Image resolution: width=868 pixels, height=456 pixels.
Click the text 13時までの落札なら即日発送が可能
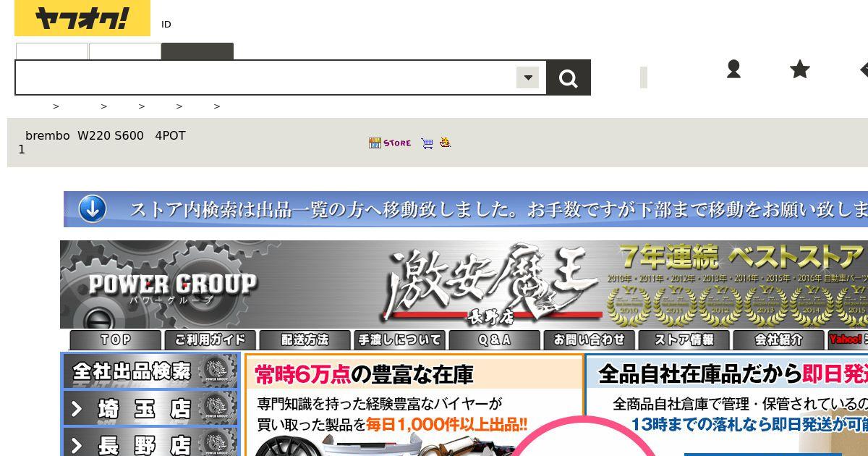click(749, 424)
